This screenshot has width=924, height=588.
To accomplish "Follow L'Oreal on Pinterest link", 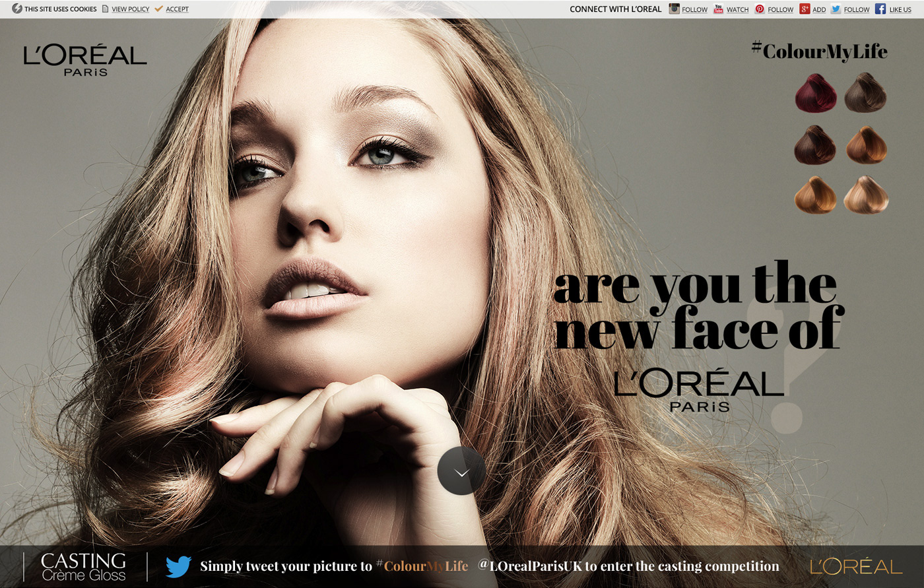I will 780,9.
